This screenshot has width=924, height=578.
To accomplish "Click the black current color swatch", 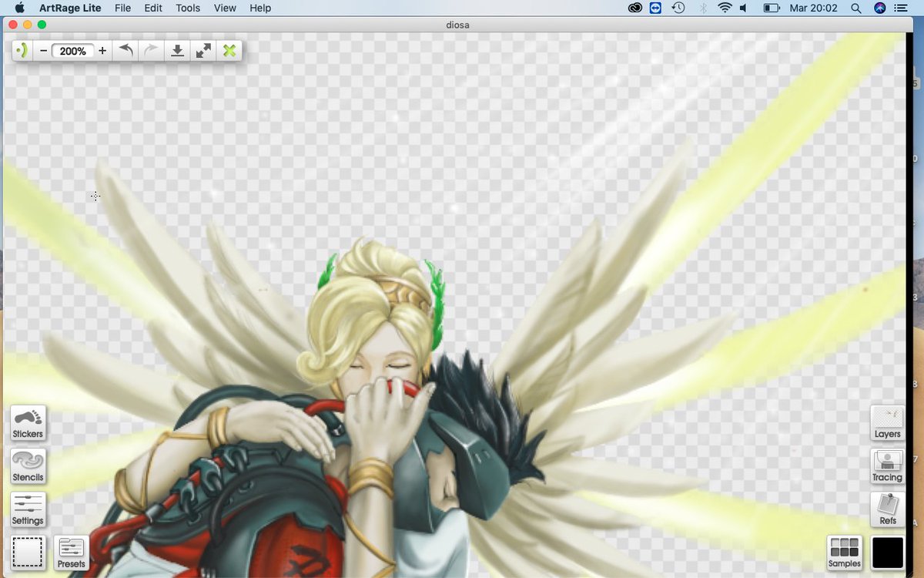I will click(x=887, y=553).
